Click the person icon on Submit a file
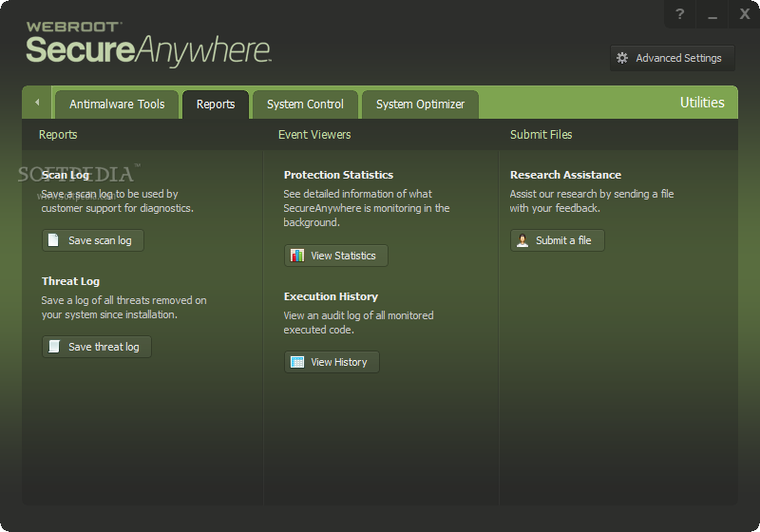The height and width of the screenshot is (532, 760). click(522, 240)
